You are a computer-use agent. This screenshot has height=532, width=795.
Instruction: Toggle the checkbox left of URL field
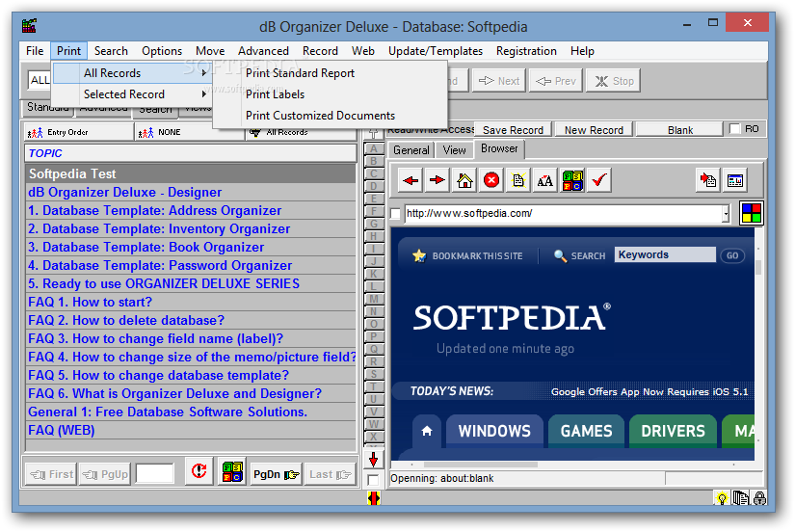pyautogui.click(x=395, y=214)
